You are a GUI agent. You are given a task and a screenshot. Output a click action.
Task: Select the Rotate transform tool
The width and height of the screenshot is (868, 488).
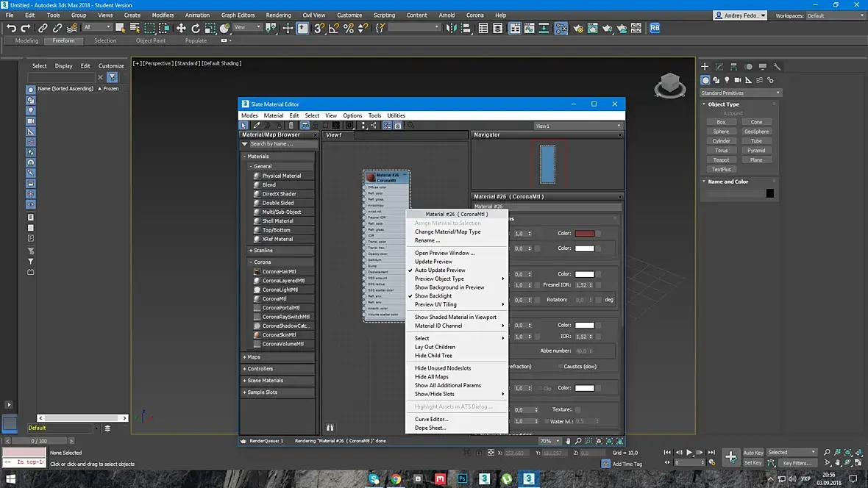[196, 28]
